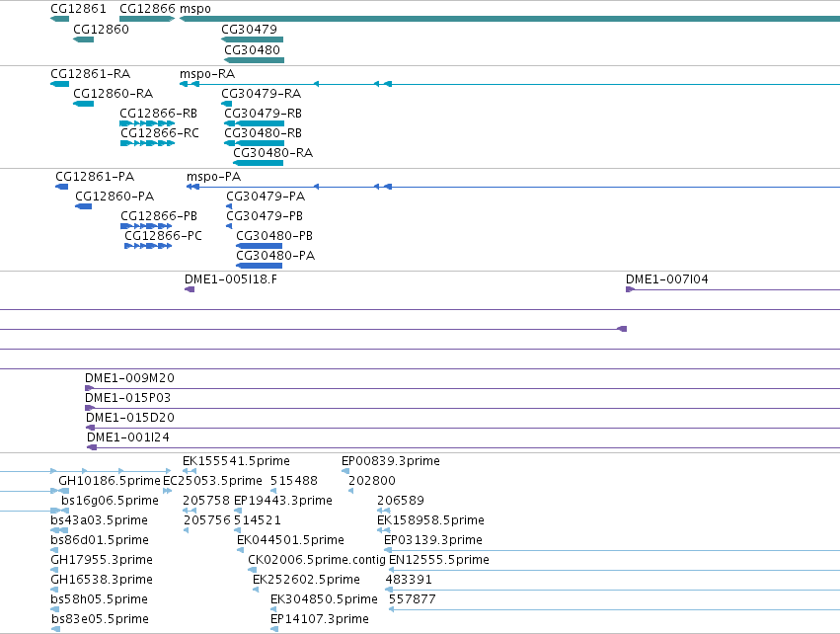840x634 pixels.
Task: Select the CG12866-PC protein label
Action: click(x=164, y=236)
